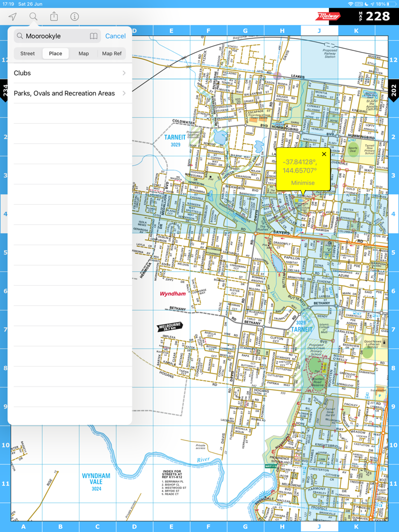Image resolution: width=399 pixels, height=532 pixels.
Task: Click the TARNEIT 3029 suburb label
Action: pos(175,140)
